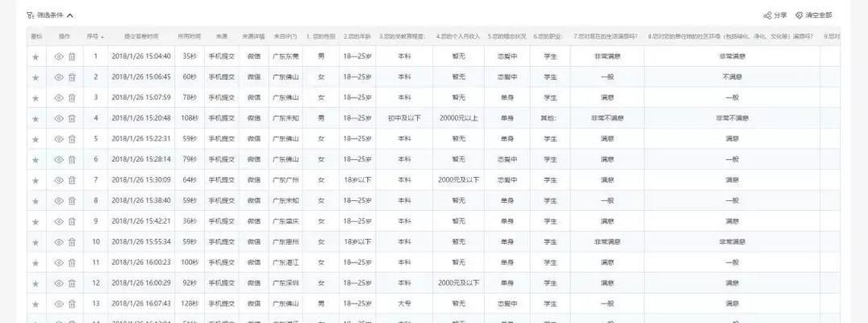Toggle the star for row 4
The height and width of the screenshot is (323, 868).
(35, 119)
